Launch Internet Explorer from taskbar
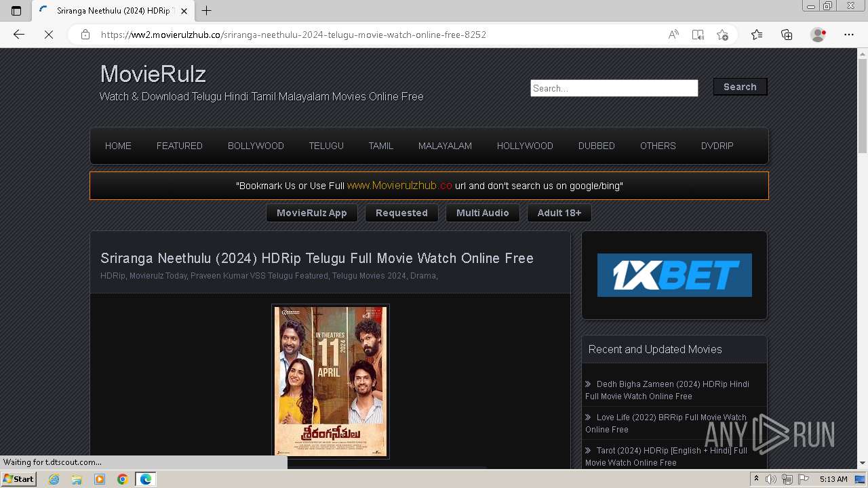The image size is (868, 488). click(54, 479)
